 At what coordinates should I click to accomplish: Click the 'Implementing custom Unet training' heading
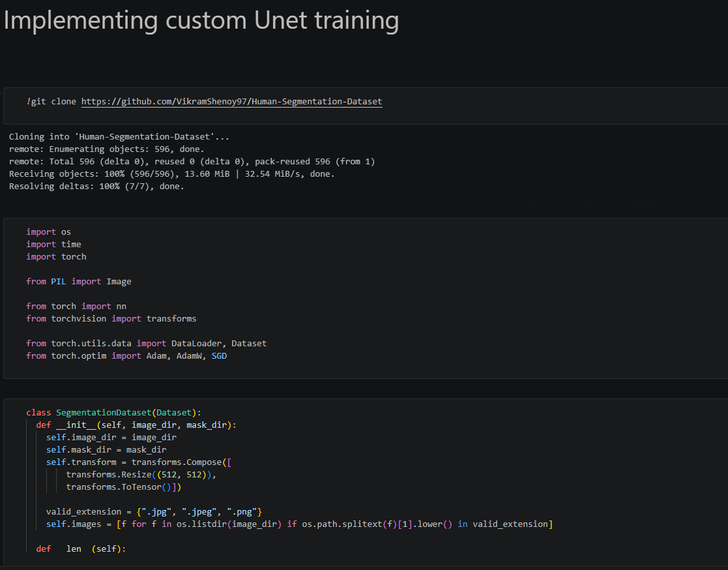point(201,20)
